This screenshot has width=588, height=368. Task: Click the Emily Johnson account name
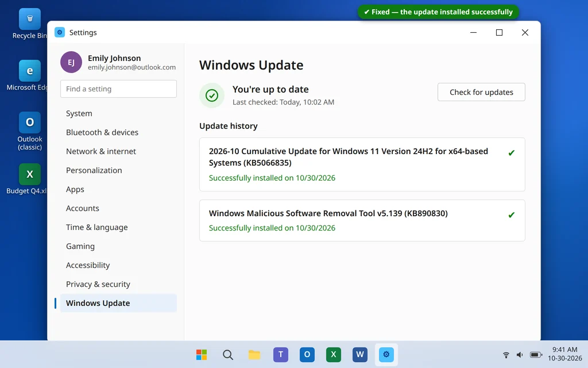[114, 58]
